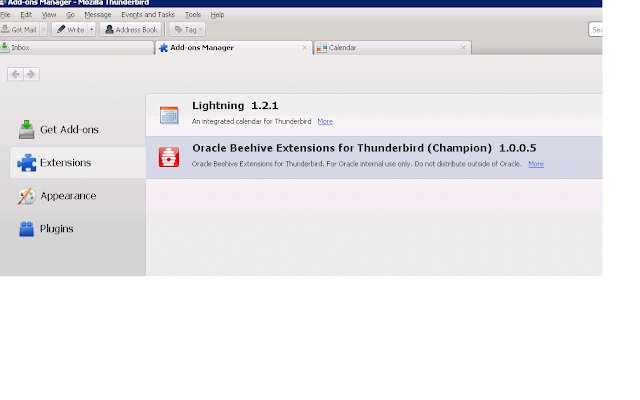Expand the Write dropdown arrow
Image resolution: width=640 pixels, height=400 pixels.
pos(91,29)
